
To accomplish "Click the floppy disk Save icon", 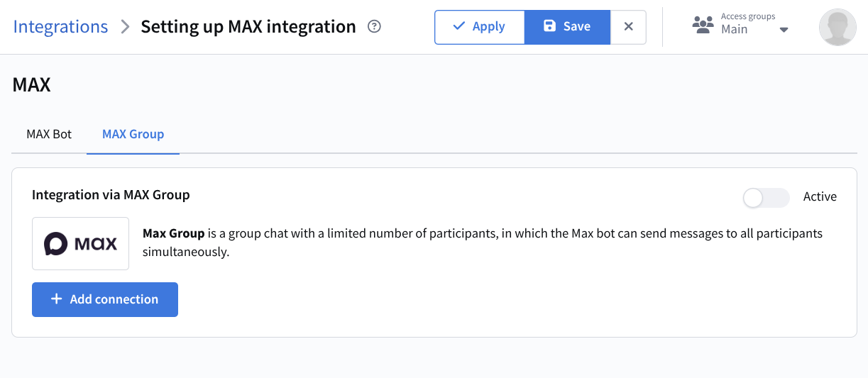I will [x=549, y=26].
